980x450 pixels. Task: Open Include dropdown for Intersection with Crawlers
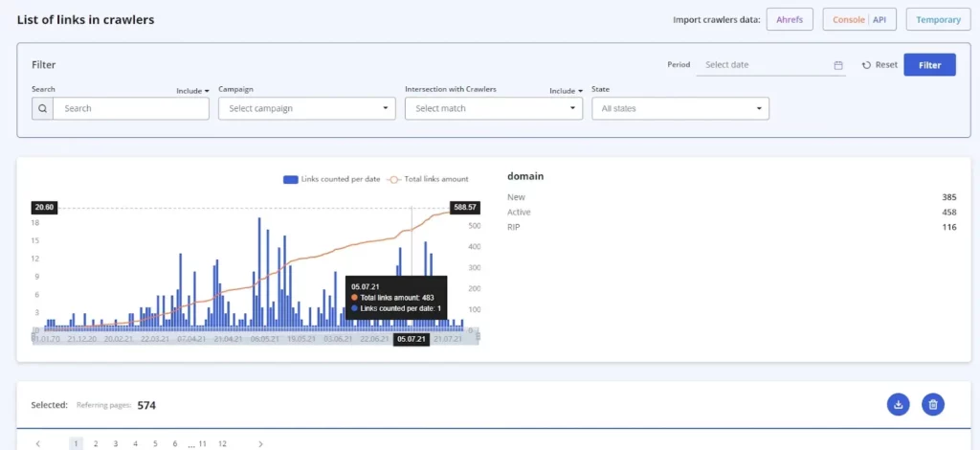pyautogui.click(x=566, y=91)
